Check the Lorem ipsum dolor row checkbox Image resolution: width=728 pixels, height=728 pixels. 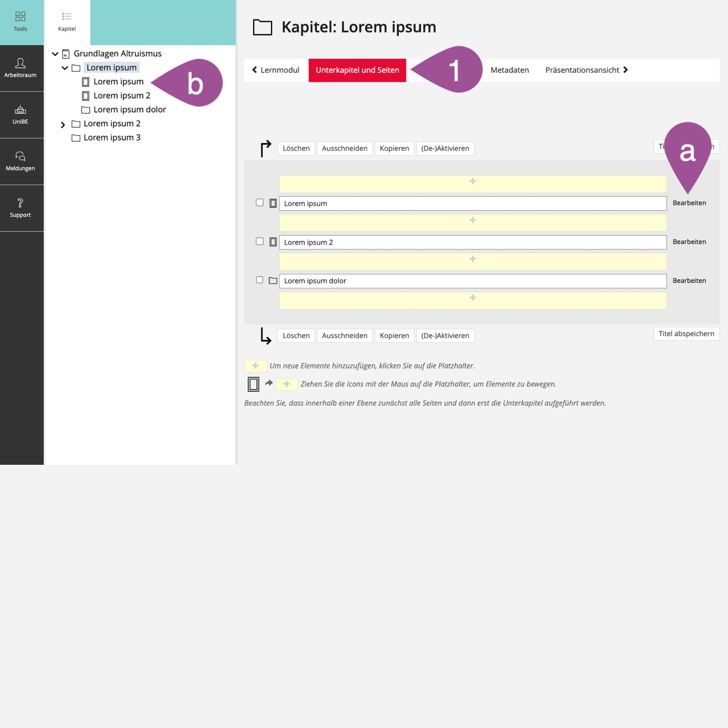coord(259,280)
